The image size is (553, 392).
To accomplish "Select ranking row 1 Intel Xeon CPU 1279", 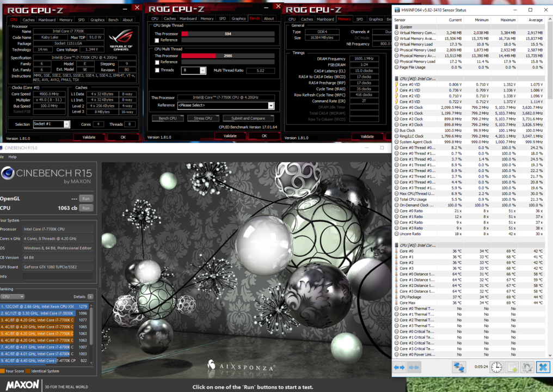I will [44, 307].
